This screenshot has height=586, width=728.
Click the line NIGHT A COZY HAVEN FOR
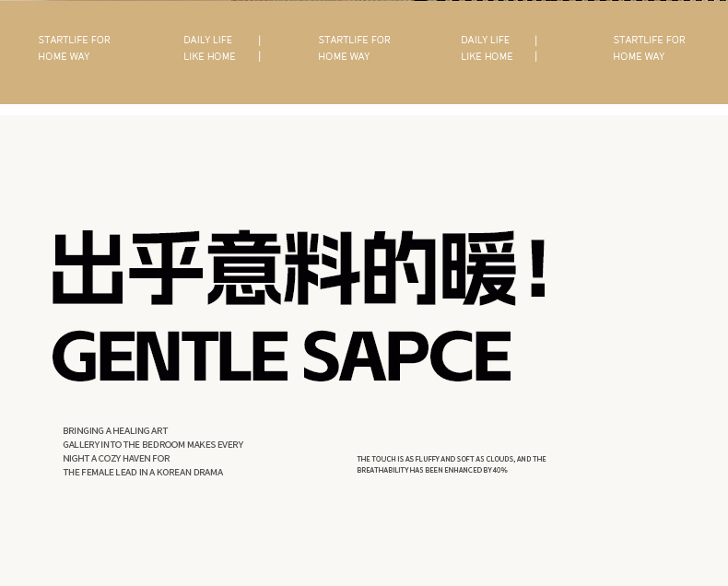pyautogui.click(x=116, y=458)
